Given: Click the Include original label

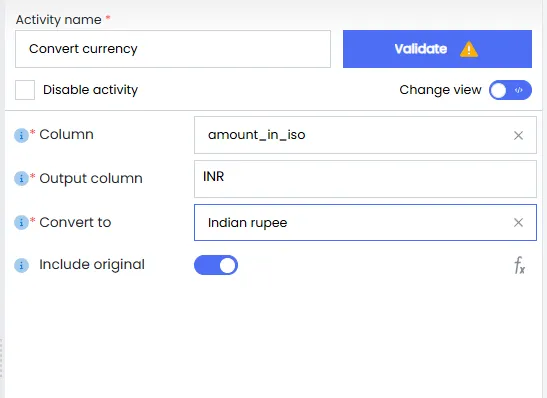Looking at the screenshot, I should 92,264.
